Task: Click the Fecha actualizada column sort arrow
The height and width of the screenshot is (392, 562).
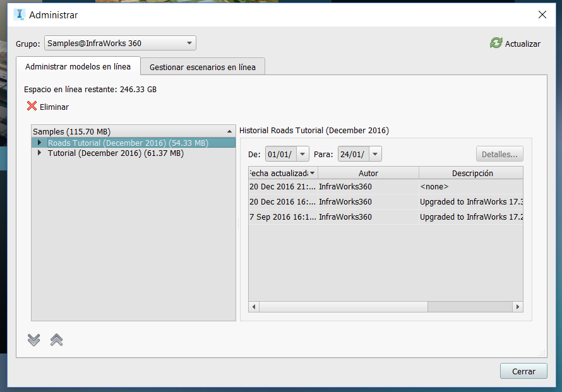Action: coord(312,173)
